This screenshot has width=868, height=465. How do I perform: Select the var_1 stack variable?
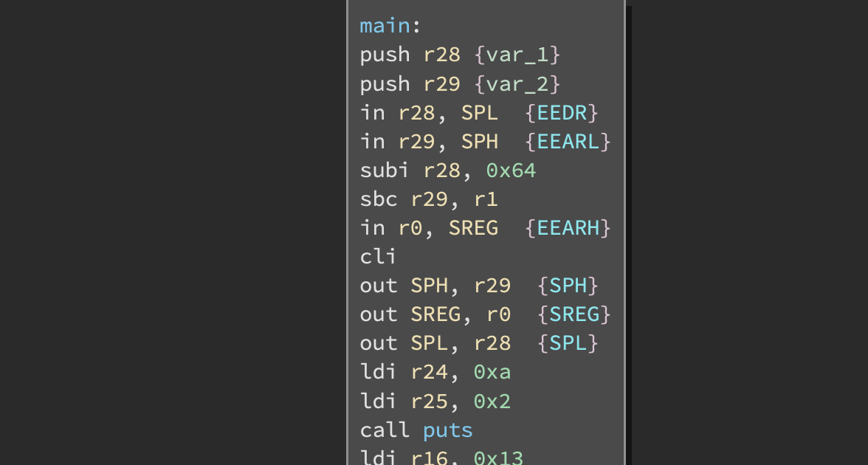tap(517, 55)
